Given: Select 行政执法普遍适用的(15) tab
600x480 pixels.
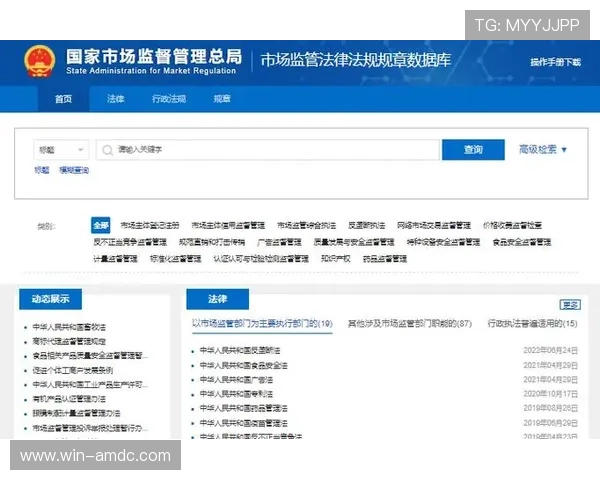Looking at the screenshot, I should tap(532, 324).
